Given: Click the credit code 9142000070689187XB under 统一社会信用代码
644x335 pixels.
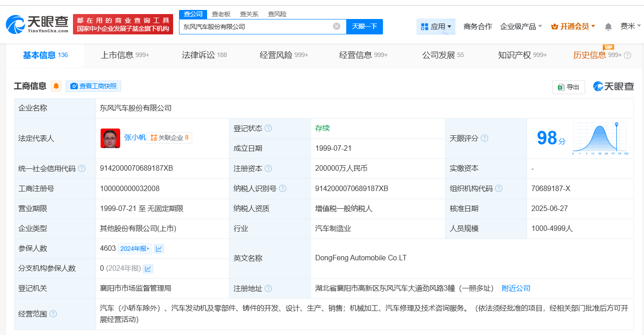Looking at the screenshot, I should [136, 168].
